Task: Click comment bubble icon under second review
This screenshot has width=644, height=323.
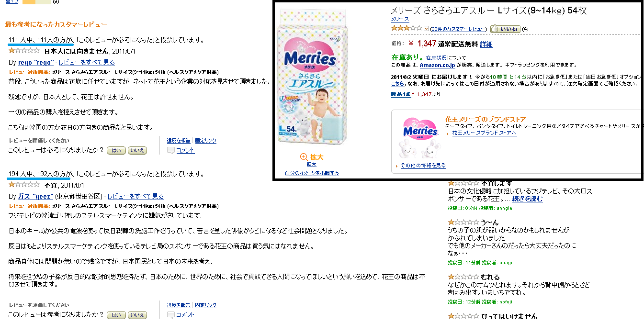Action: click(171, 315)
